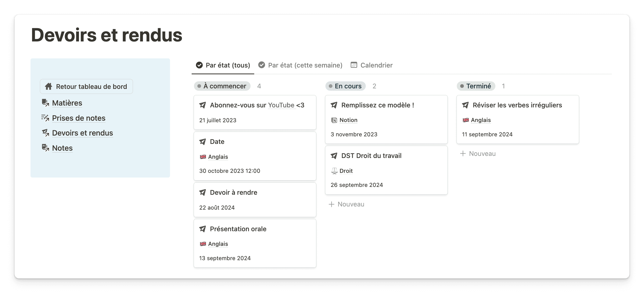Open the Devoirs et rendus sidebar link

82,133
